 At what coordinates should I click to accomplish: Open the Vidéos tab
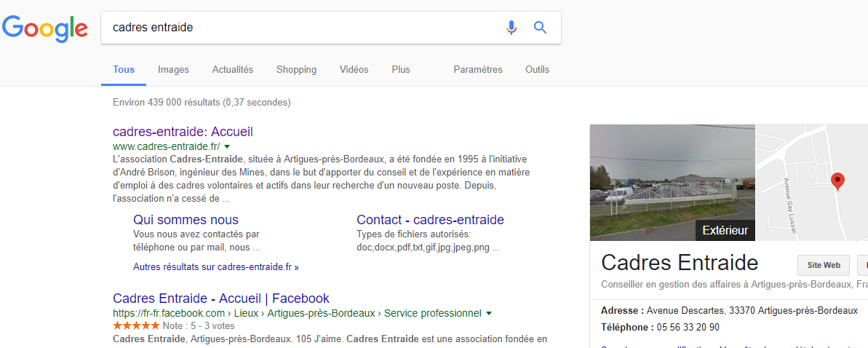coord(354,70)
